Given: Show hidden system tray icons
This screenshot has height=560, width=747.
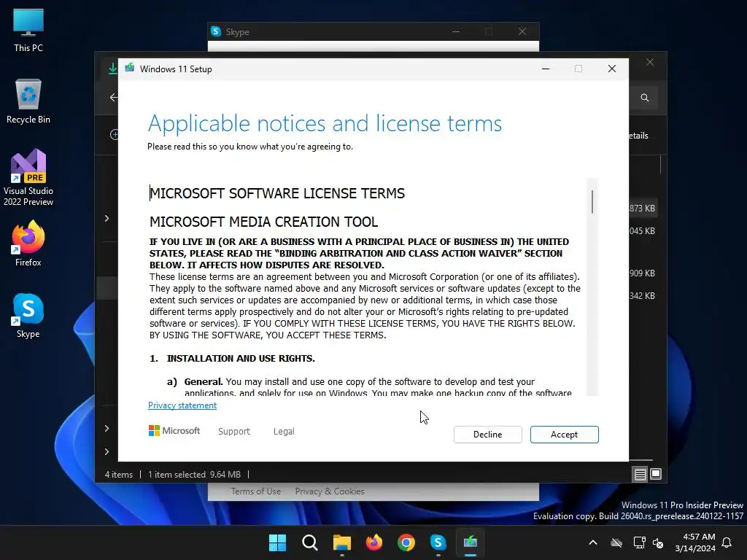Looking at the screenshot, I should [593, 542].
